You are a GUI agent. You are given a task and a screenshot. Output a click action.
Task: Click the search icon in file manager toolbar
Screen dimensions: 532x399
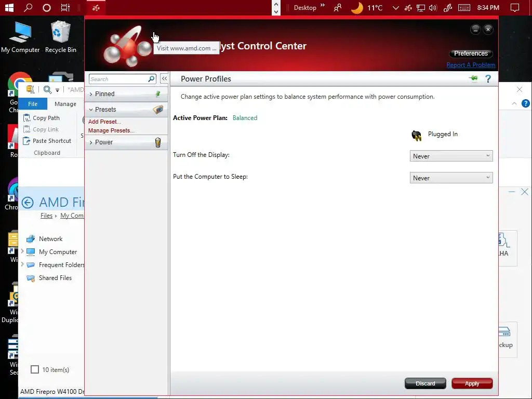(47, 89)
